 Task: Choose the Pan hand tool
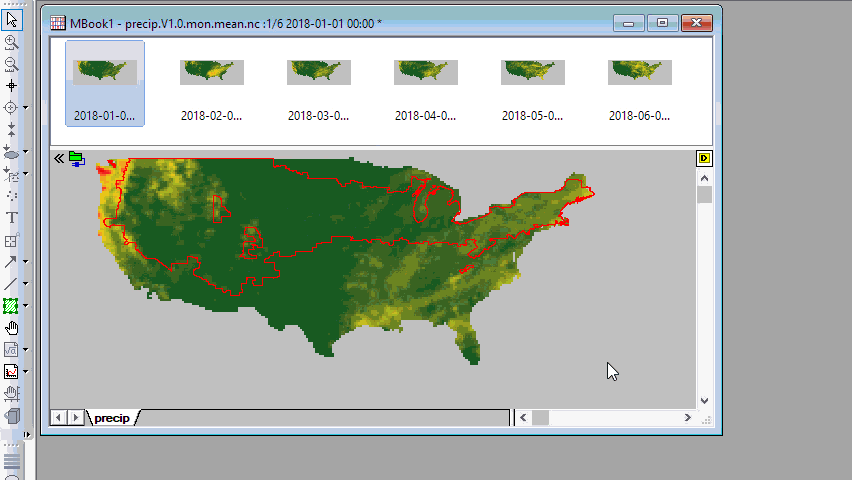tap(12, 328)
